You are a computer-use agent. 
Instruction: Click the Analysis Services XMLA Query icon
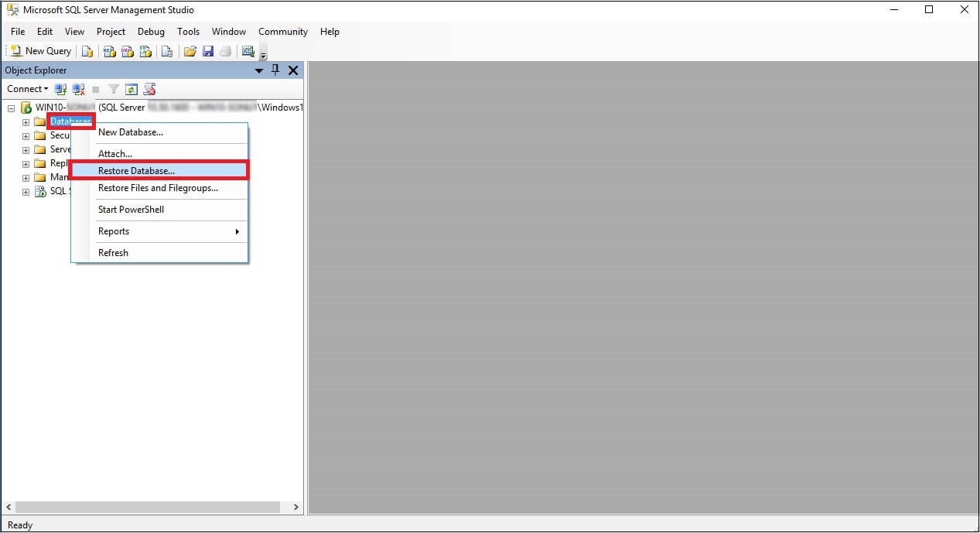click(x=145, y=52)
